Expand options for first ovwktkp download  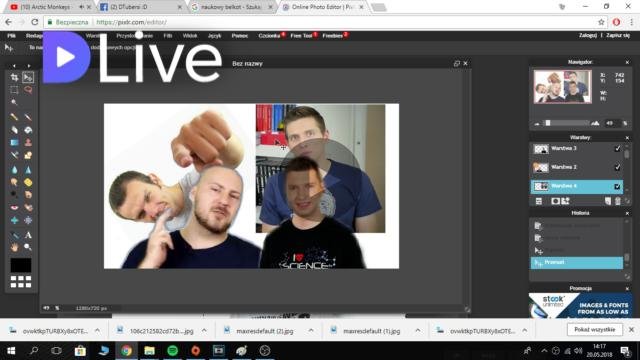(97, 330)
